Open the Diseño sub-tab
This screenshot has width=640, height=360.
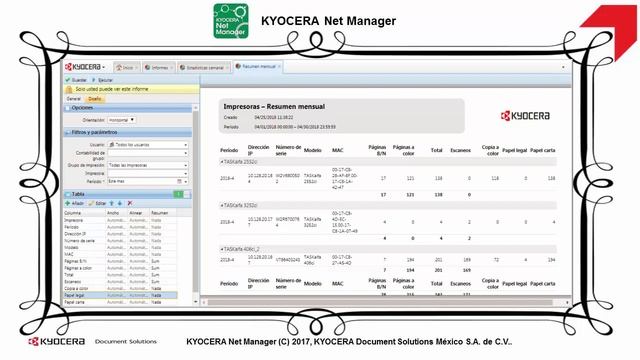pos(95,99)
